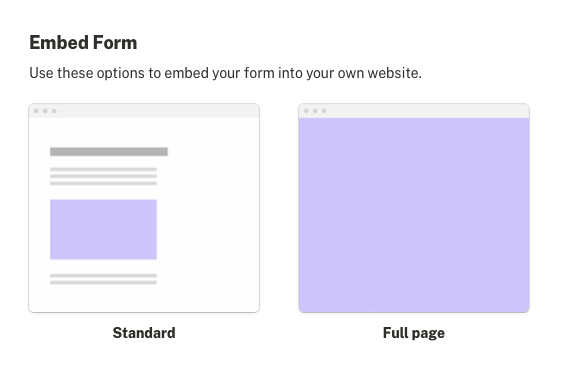Click the purple form block in Standard preview
The width and height of the screenshot is (561, 373).
coord(103,229)
